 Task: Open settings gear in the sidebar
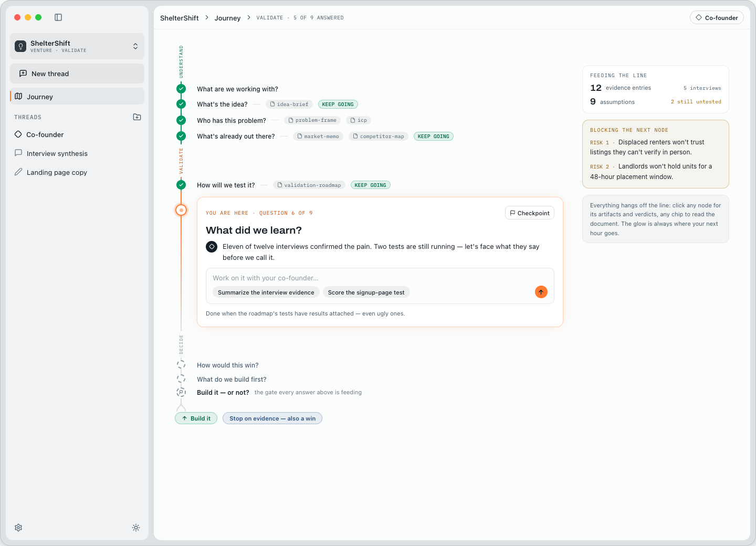[18, 528]
